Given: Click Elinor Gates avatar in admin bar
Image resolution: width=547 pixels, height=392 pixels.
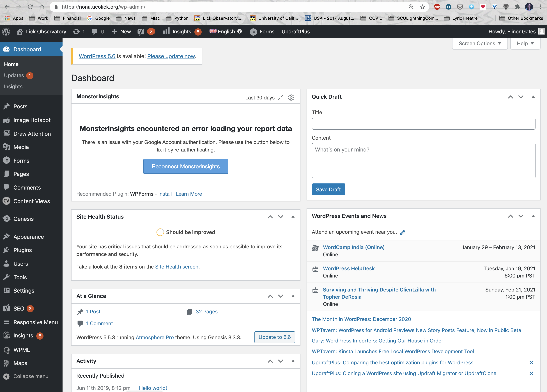Looking at the screenshot, I should pyautogui.click(x=541, y=32).
